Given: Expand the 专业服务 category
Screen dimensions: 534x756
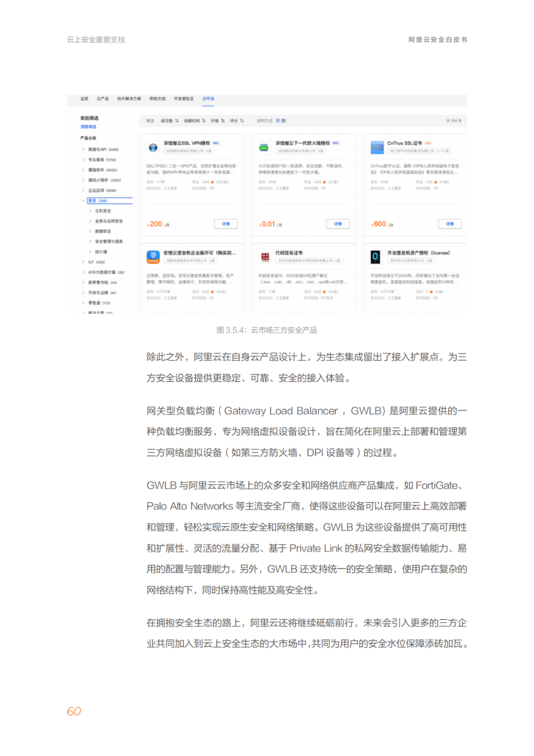Looking at the screenshot, I should click(83, 160).
